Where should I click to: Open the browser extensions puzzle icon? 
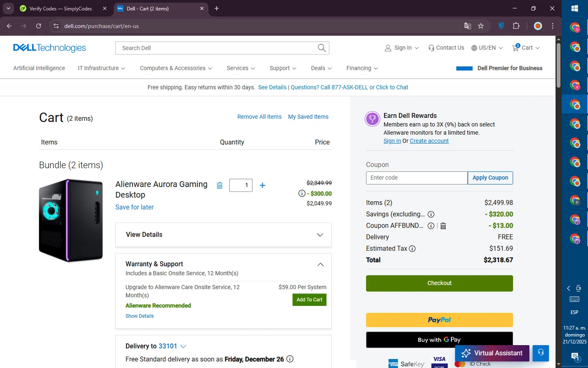tap(516, 26)
